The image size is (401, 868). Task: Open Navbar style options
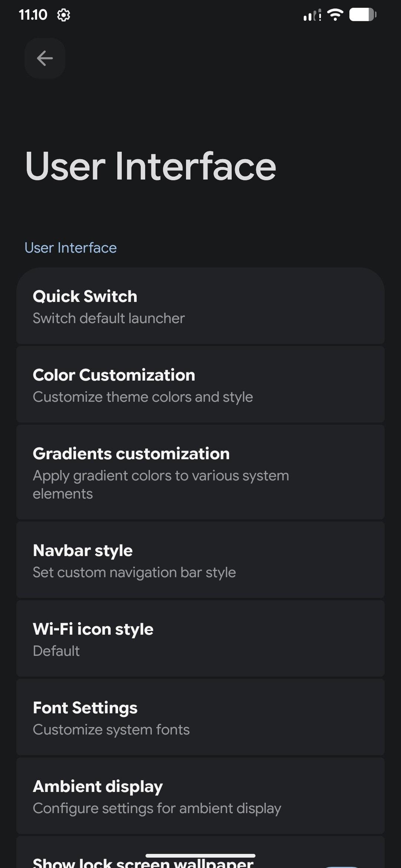(200, 560)
